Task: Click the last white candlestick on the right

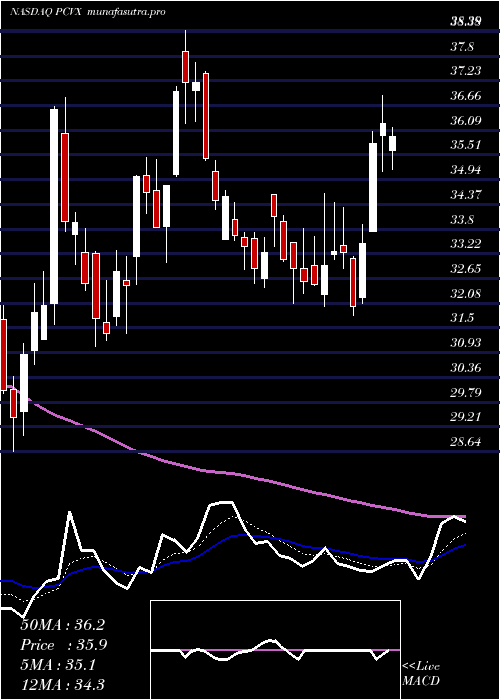Action: click(393, 144)
